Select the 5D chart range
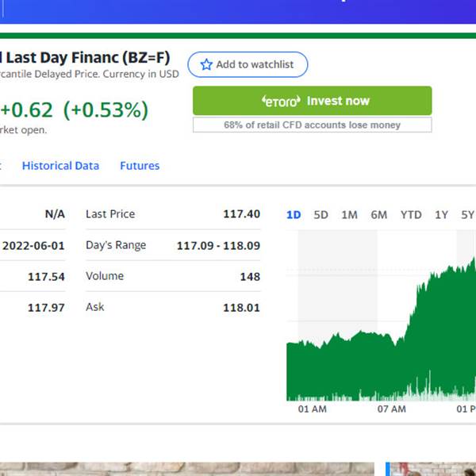This screenshot has width=476, height=476. pyautogui.click(x=321, y=215)
